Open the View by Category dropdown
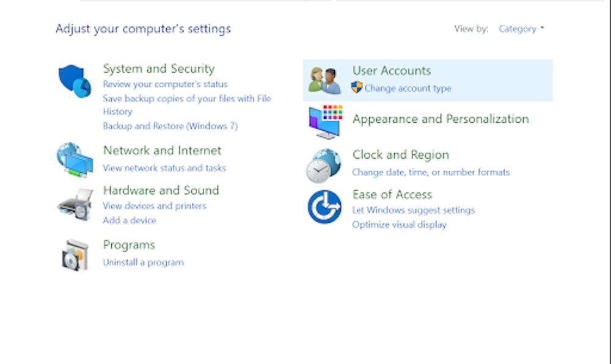This screenshot has height=364, width=611. [521, 29]
